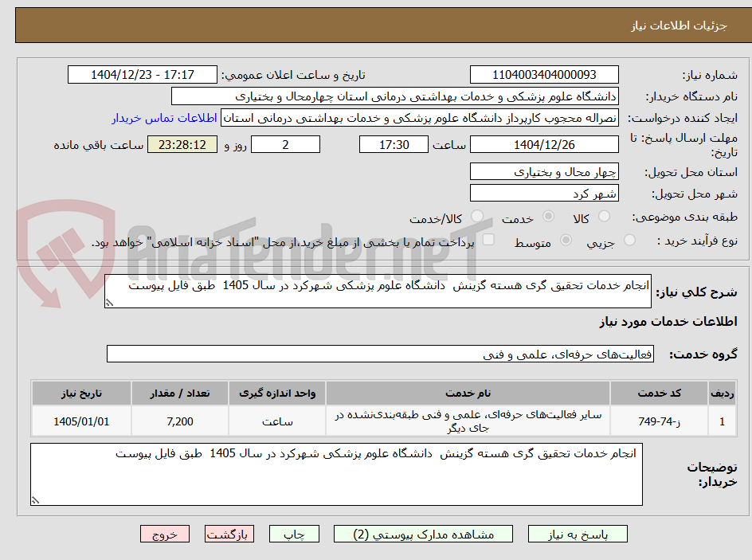The width and height of the screenshot is (752, 560).
Task: Click the 'ردیف' column header
Action: (x=723, y=394)
